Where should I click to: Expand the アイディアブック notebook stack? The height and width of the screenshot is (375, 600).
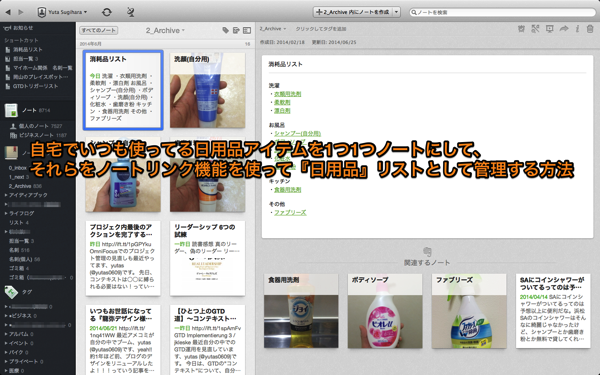(x=6, y=195)
